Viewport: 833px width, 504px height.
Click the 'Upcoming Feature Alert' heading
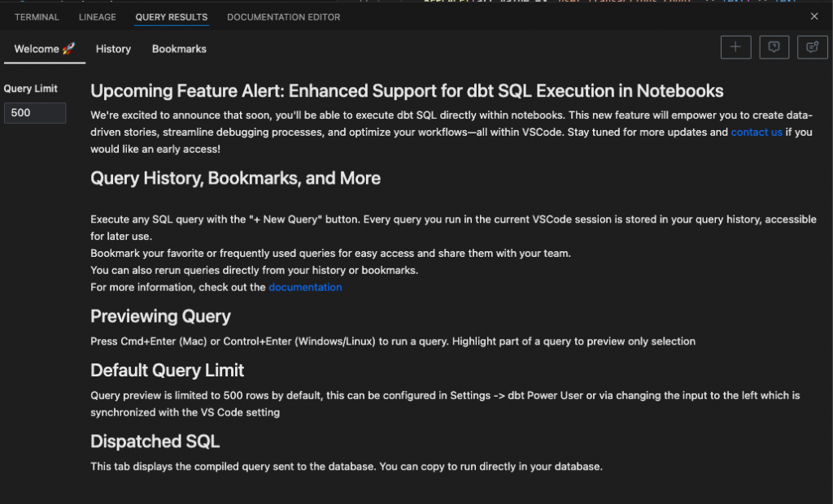tap(407, 91)
